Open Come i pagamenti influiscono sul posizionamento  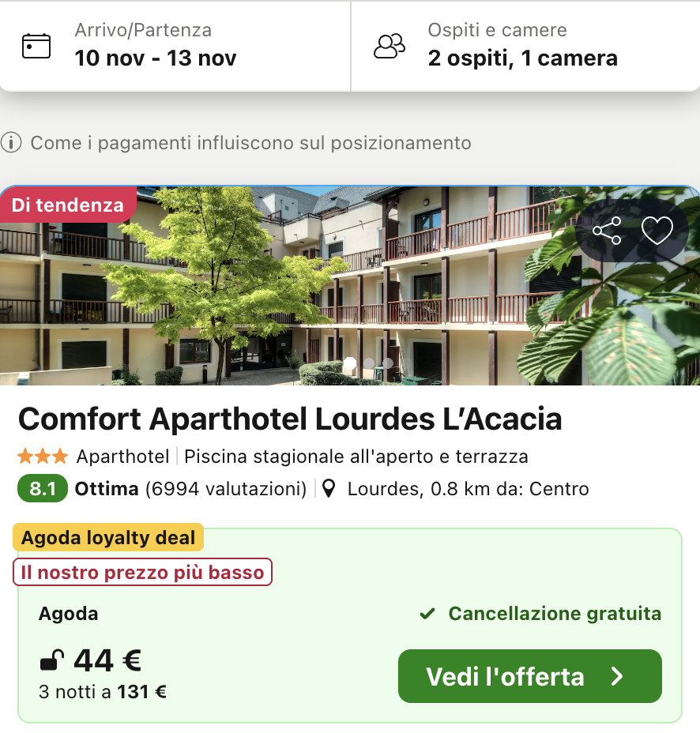coord(250,143)
